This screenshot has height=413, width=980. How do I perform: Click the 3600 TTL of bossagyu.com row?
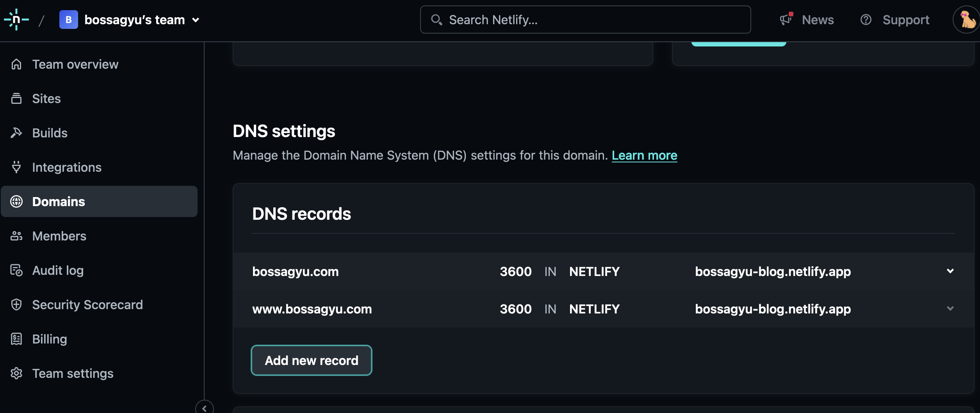coord(516,271)
